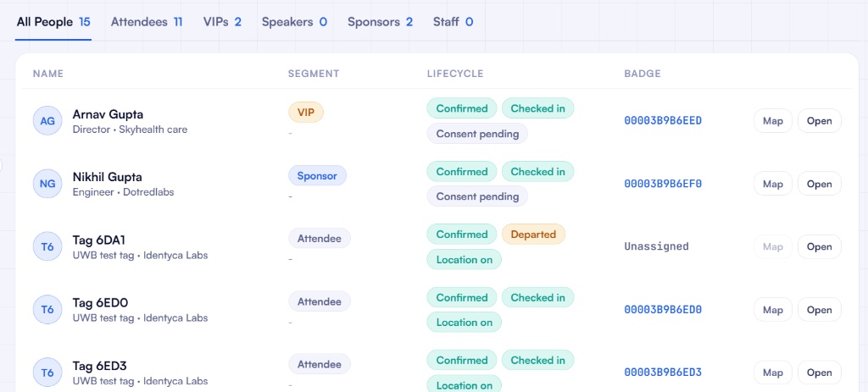The image size is (868, 392).
Task: Click Map button for Tag 6ED0
Action: (x=773, y=310)
